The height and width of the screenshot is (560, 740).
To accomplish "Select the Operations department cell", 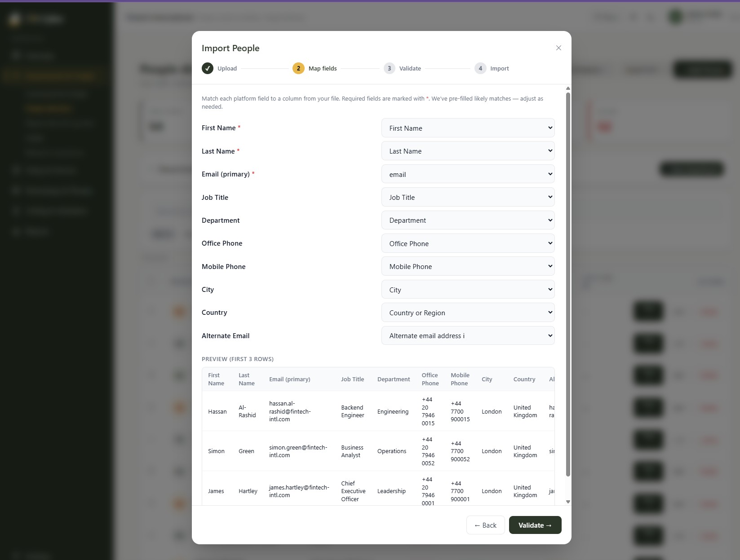I will click(392, 451).
